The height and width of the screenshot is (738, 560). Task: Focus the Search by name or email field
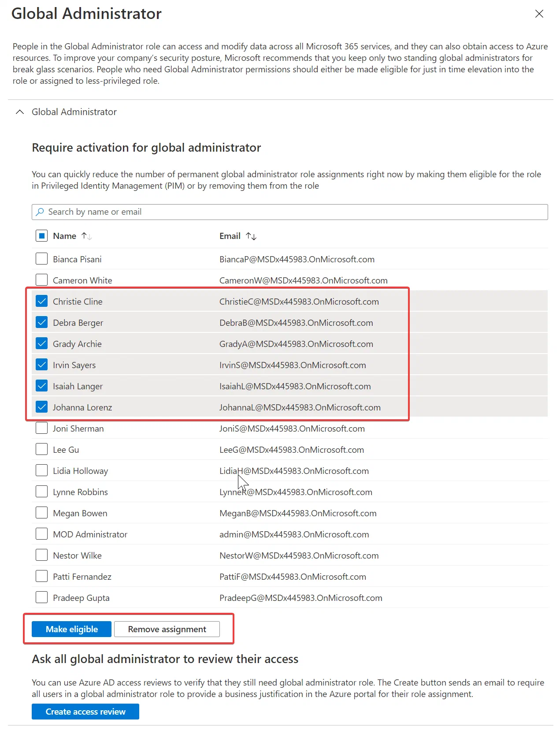tap(290, 212)
